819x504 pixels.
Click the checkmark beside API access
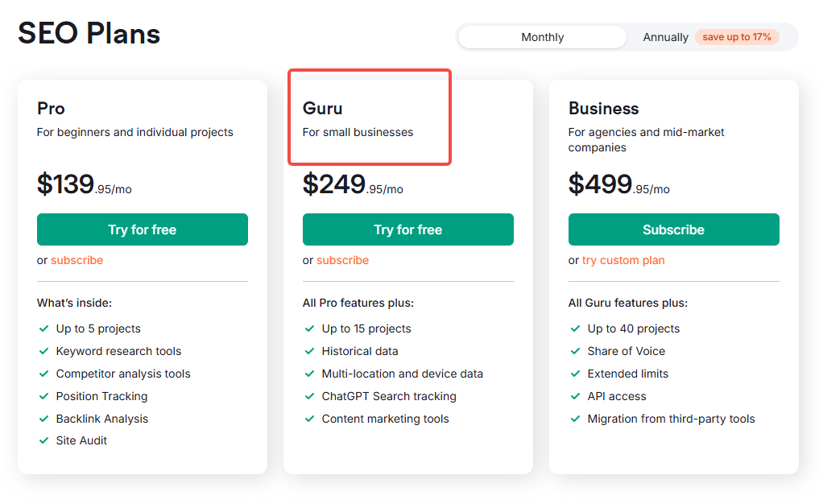click(x=574, y=396)
